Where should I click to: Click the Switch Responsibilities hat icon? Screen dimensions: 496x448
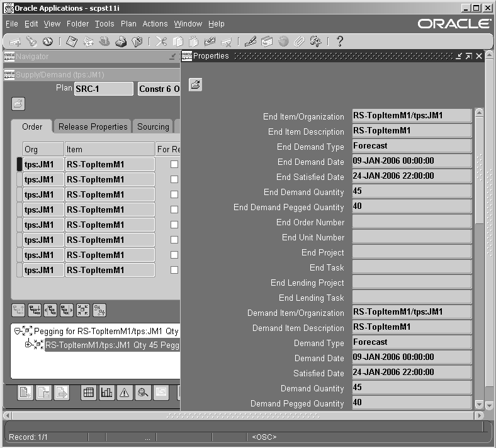[x=104, y=42]
